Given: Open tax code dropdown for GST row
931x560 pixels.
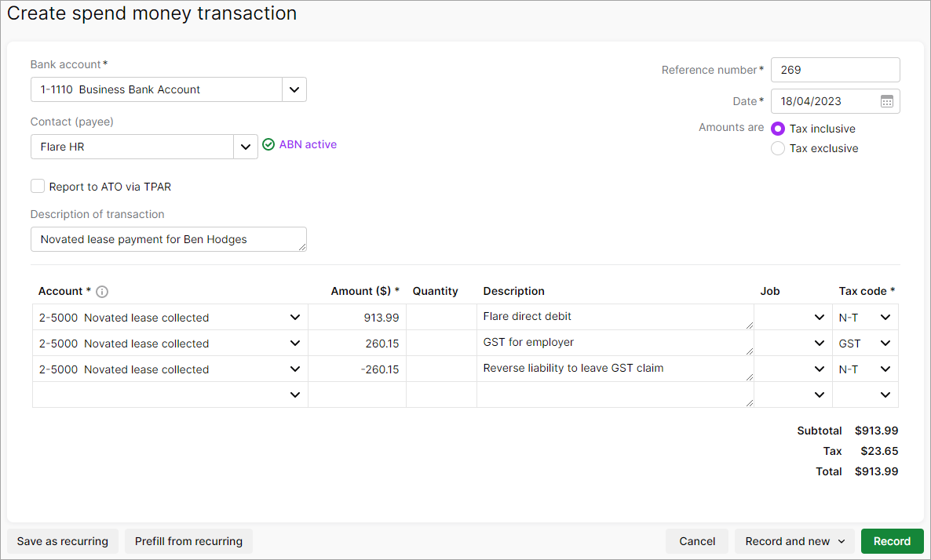Looking at the screenshot, I should point(885,344).
